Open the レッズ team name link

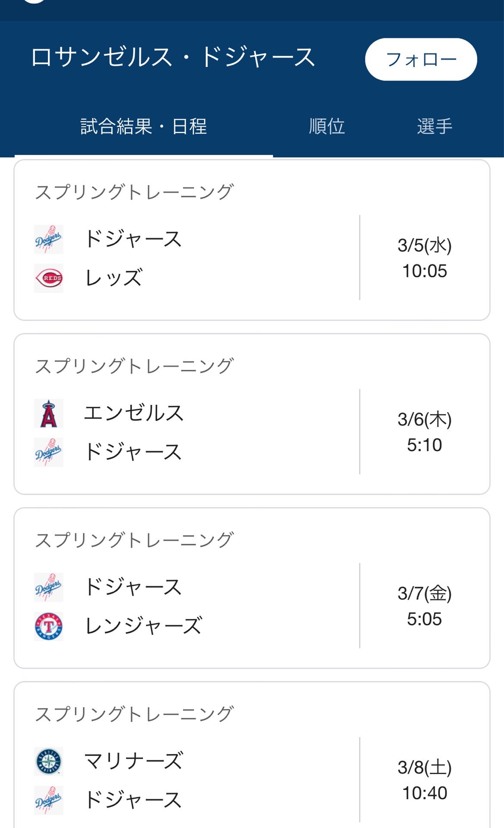point(113,278)
